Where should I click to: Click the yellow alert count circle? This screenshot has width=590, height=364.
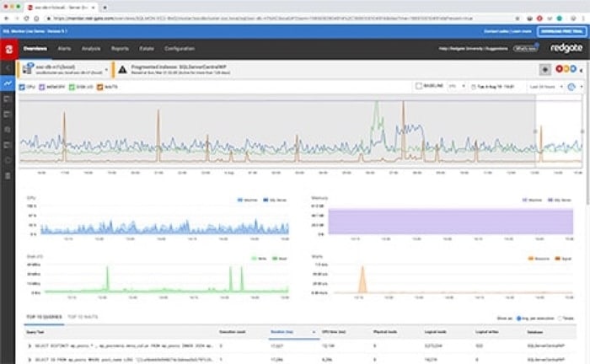pyautogui.click(x=566, y=69)
